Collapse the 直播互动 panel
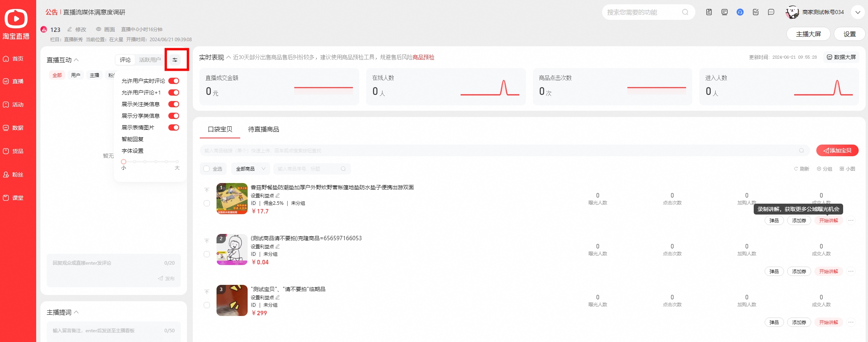 point(76,60)
